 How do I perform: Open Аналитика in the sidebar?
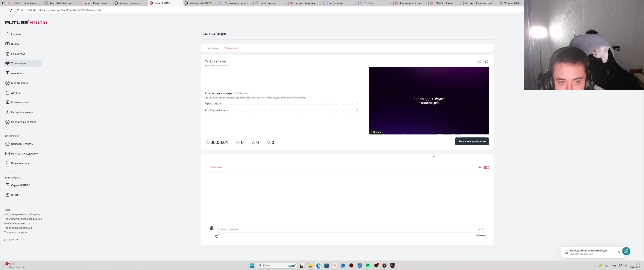[17, 73]
